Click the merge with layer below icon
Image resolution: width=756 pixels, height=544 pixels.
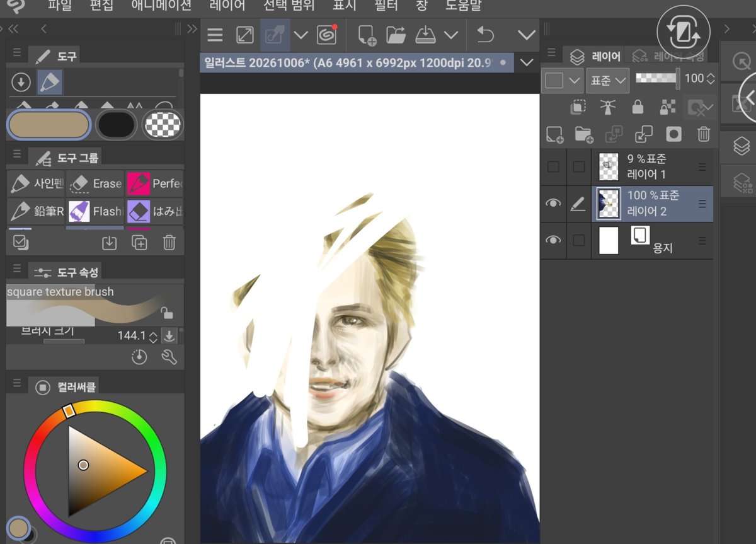coord(643,134)
